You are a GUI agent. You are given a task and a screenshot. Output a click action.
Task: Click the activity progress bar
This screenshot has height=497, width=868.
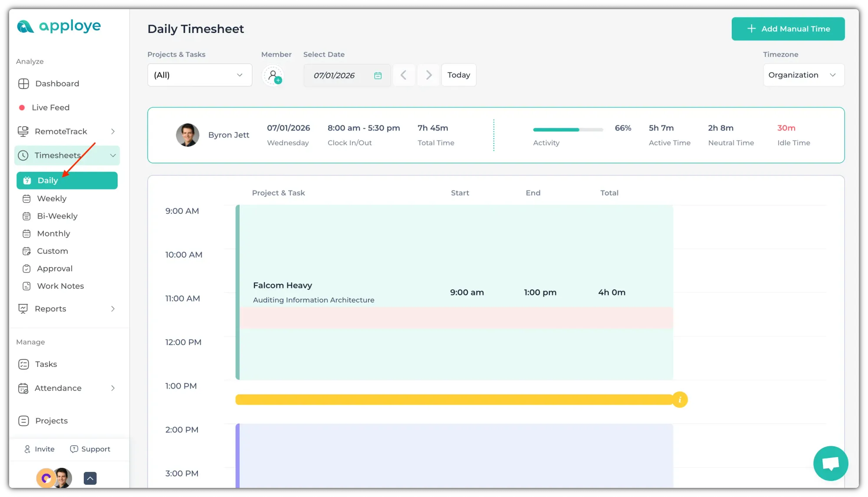tap(568, 130)
